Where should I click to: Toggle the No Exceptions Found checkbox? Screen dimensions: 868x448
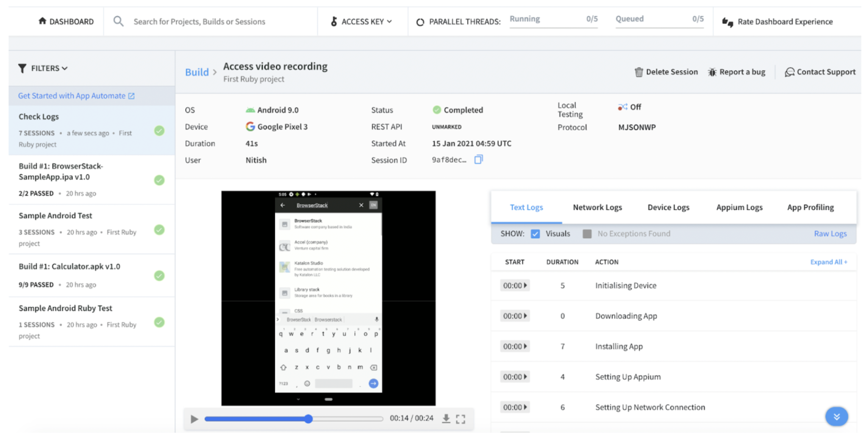[587, 234]
